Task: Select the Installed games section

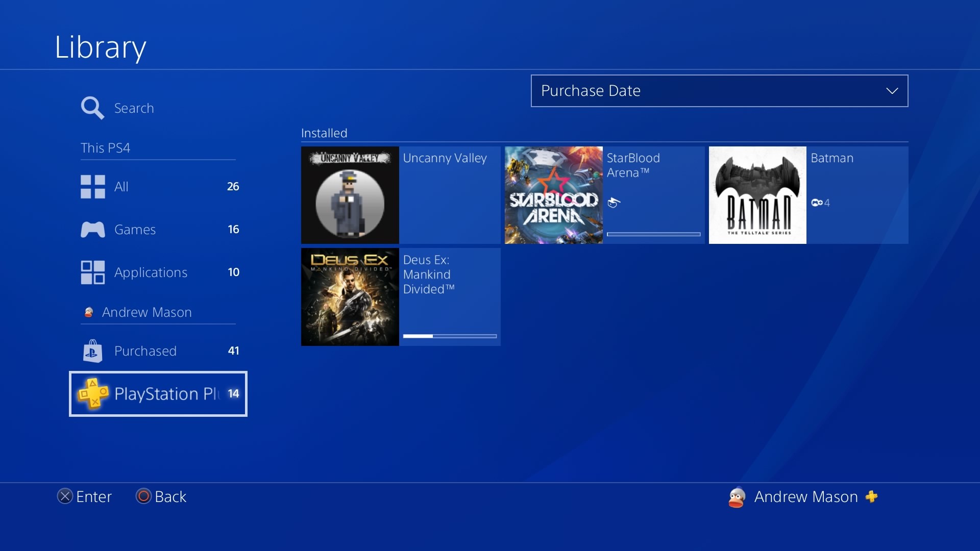Action: coord(324,132)
